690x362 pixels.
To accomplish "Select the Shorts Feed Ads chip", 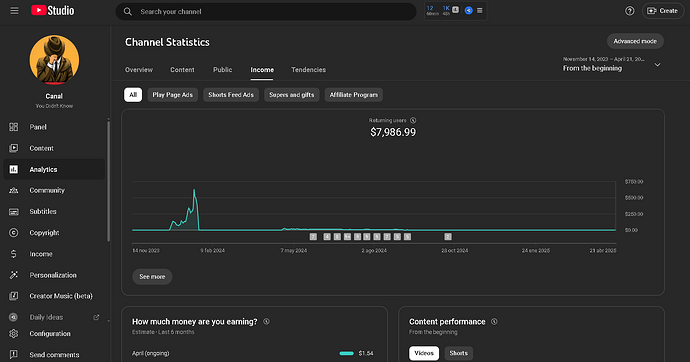I will (231, 95).
